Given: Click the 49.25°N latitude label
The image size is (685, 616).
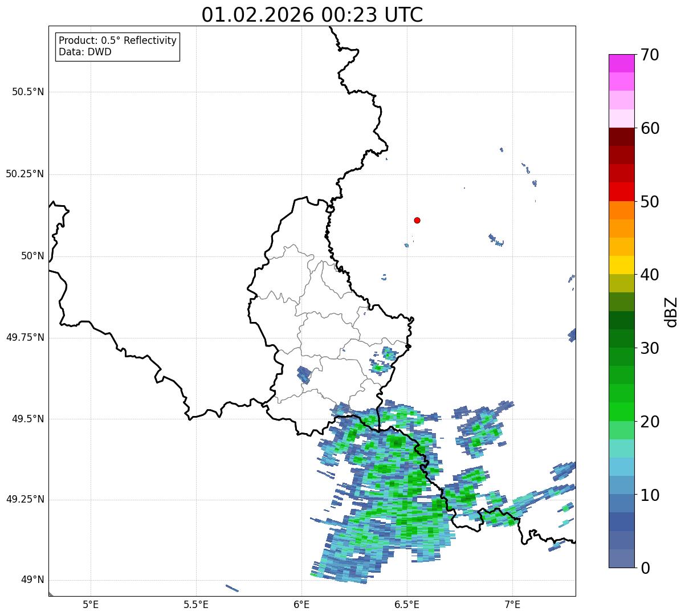Looking at the screenshot, I should tap(25, 499).
